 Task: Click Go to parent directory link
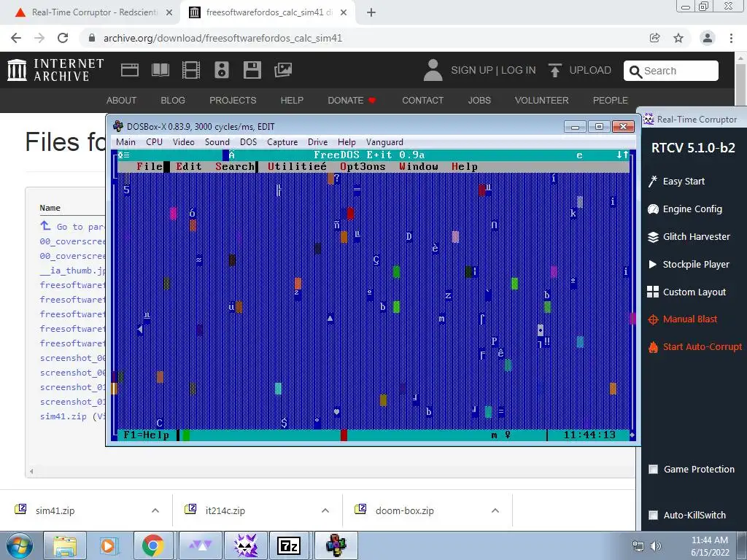pos(72,226)
